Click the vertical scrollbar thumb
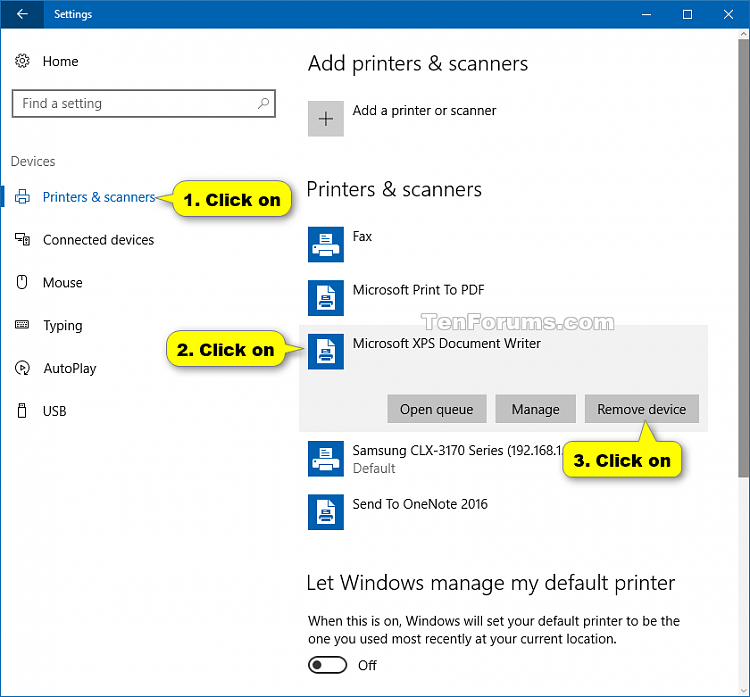 (744, 258)
